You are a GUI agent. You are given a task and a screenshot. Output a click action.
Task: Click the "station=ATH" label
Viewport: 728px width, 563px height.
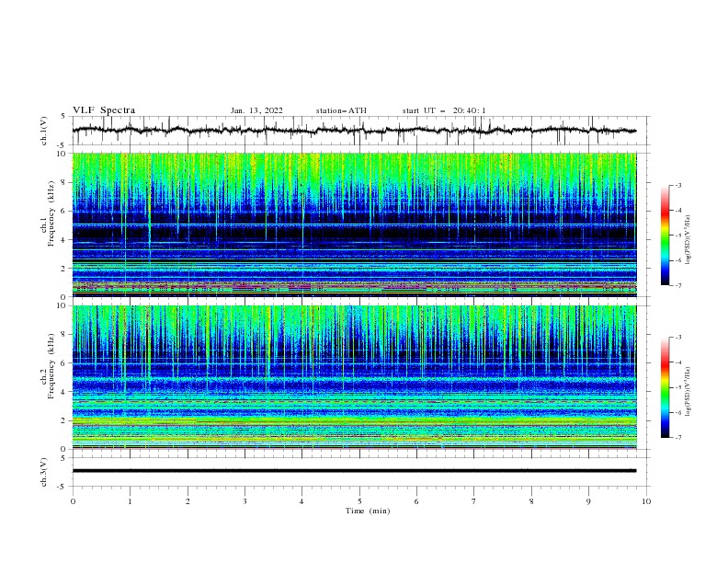(341, 110)
